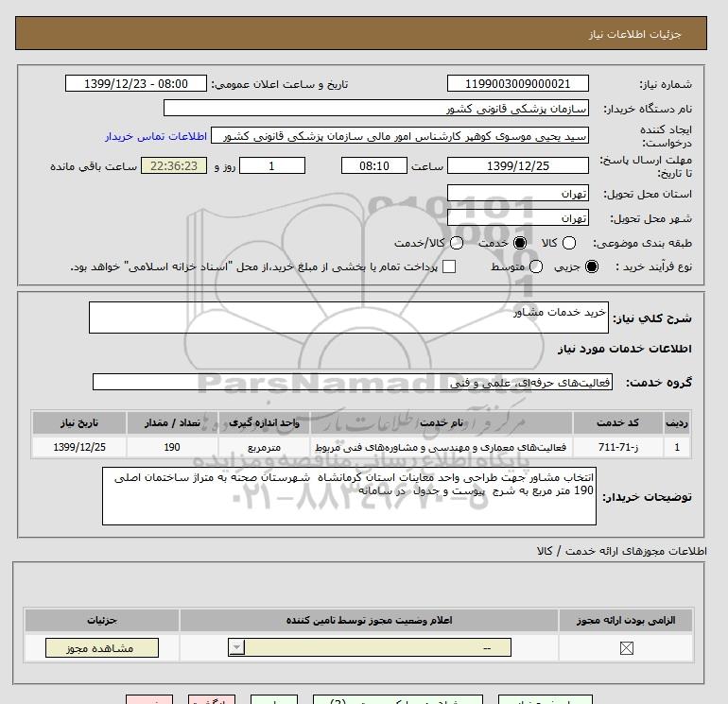This screenshot has width=728, height=704.
Task: Choose the متوسط purchase process option
Action: point(536,266)
